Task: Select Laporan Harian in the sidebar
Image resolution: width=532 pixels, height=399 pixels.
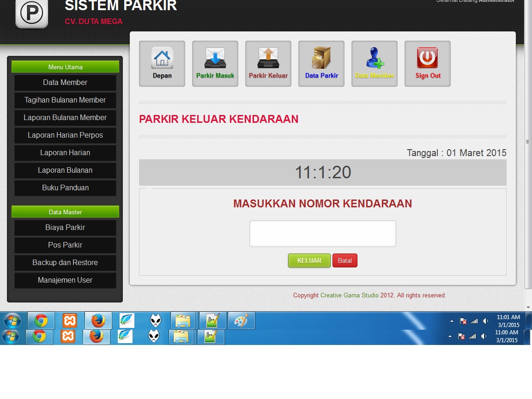Action: coord(65,153)
